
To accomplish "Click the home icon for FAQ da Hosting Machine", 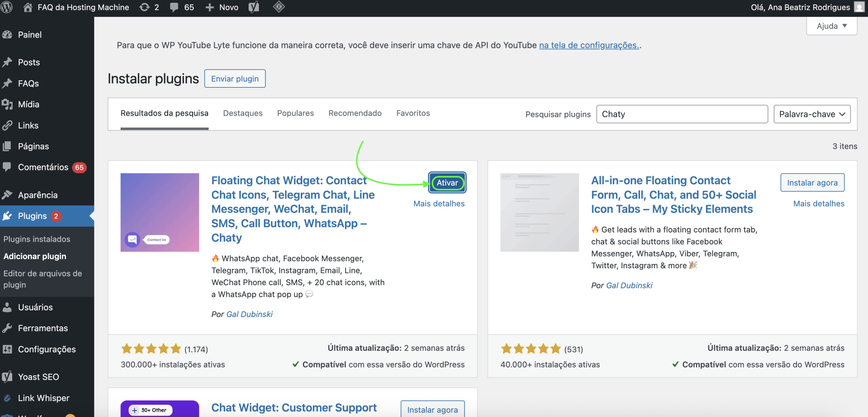I will (x=28, y=7).
